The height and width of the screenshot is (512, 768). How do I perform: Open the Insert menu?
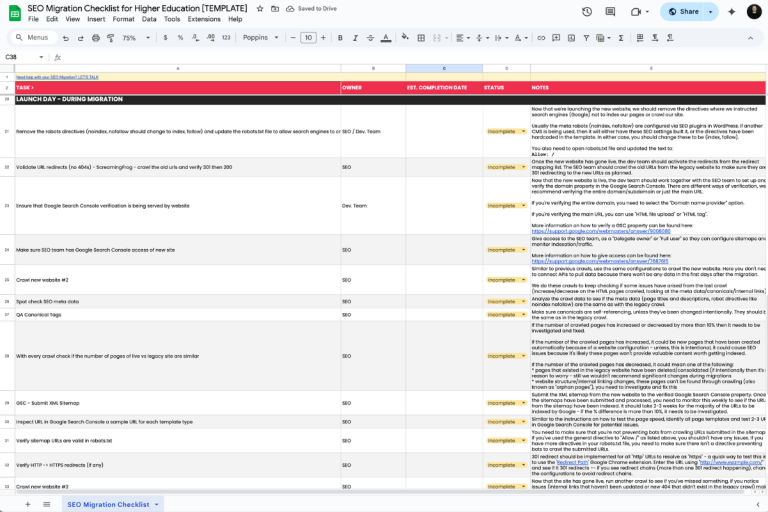96,19
